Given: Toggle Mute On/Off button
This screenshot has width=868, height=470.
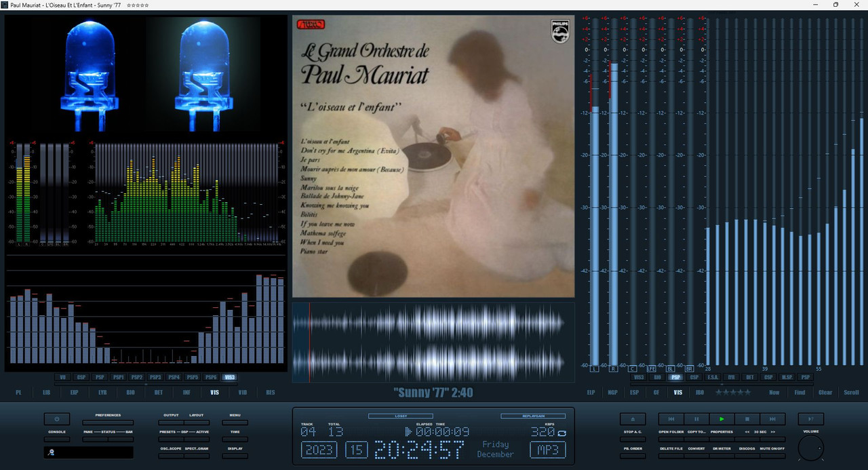Looking at the screenshot, I should coord(772,456).
